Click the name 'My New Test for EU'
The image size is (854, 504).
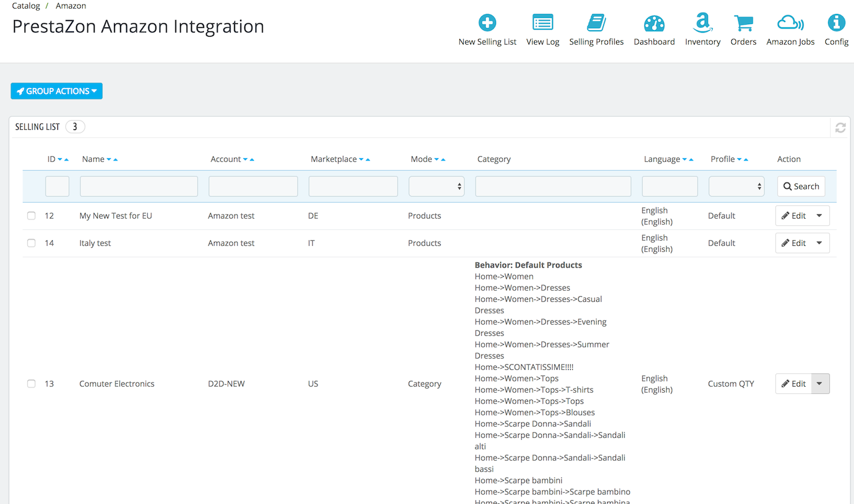115,216
